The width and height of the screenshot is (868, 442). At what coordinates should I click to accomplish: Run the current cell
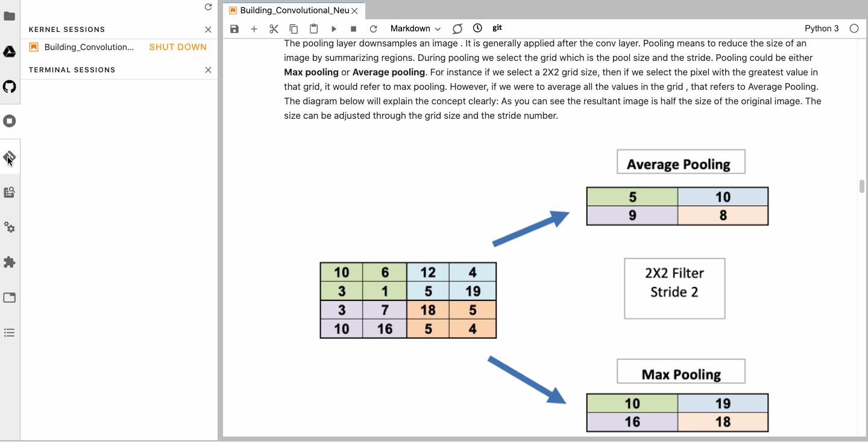(x=334, y=28)
